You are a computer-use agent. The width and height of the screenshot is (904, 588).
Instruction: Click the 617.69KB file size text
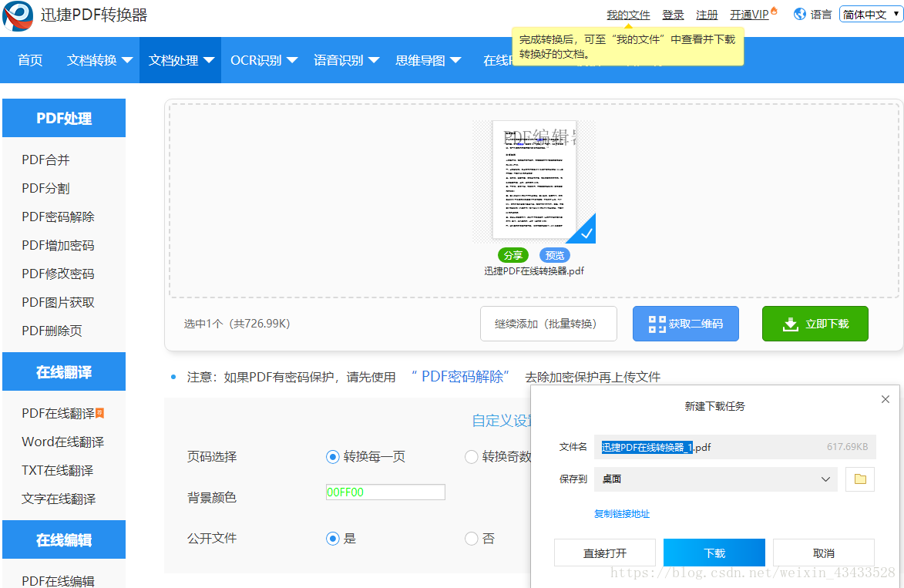coord(848,447)
